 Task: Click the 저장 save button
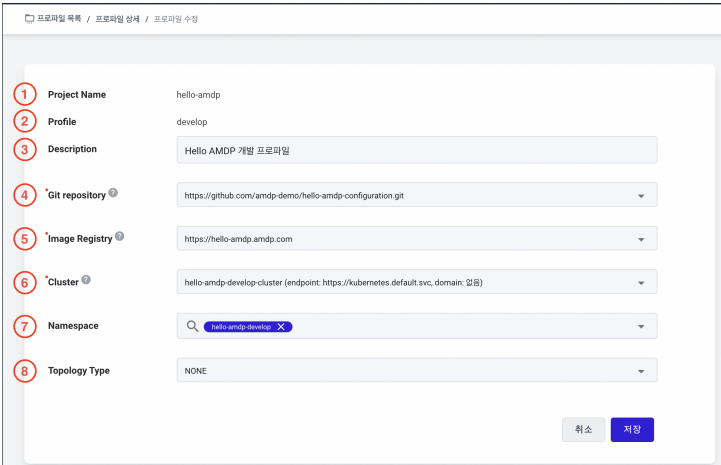632,430
